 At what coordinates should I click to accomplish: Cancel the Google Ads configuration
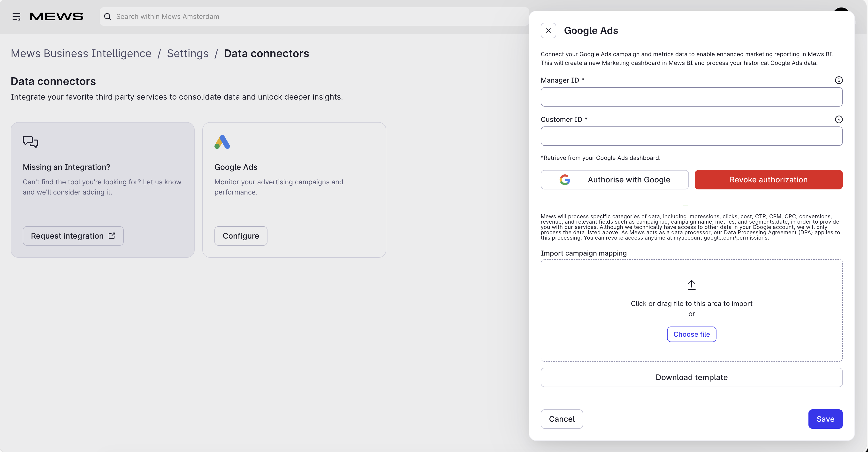pos(562,419)
